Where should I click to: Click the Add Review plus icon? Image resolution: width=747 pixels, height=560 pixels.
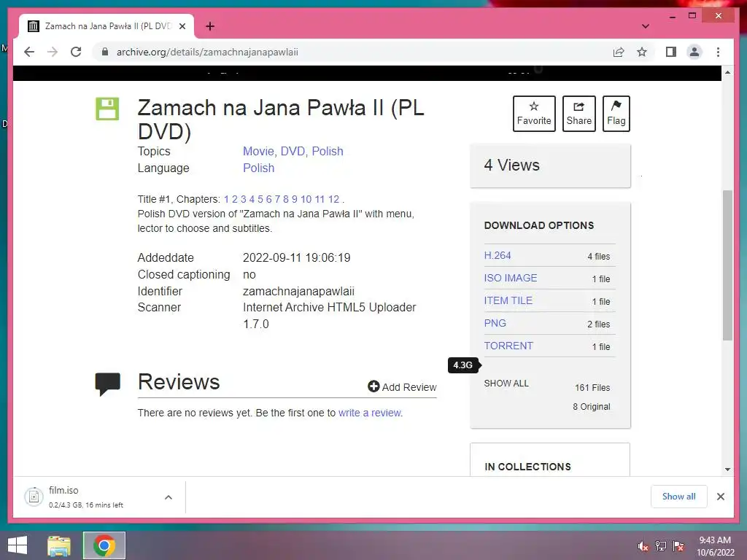point(373,386)
